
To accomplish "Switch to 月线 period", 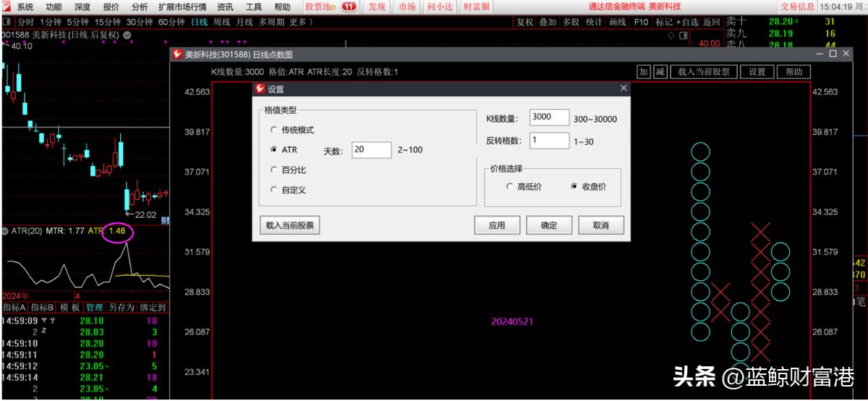I will pos(244,22).
